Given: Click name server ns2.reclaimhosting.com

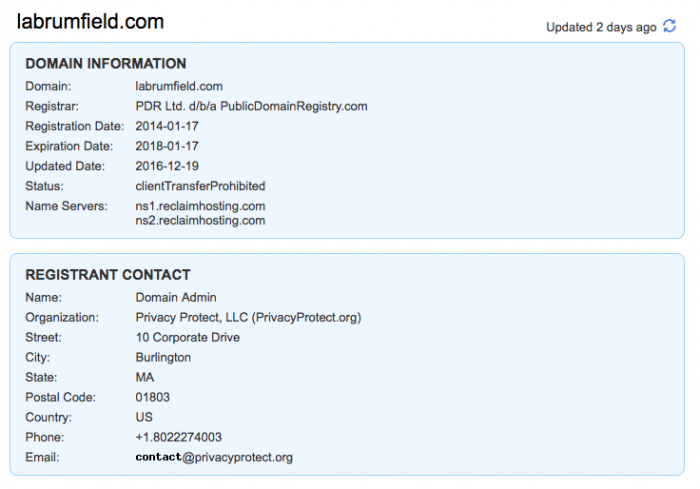Looking at the screenshot, I should pyautogui.click(x=200, y=220).
